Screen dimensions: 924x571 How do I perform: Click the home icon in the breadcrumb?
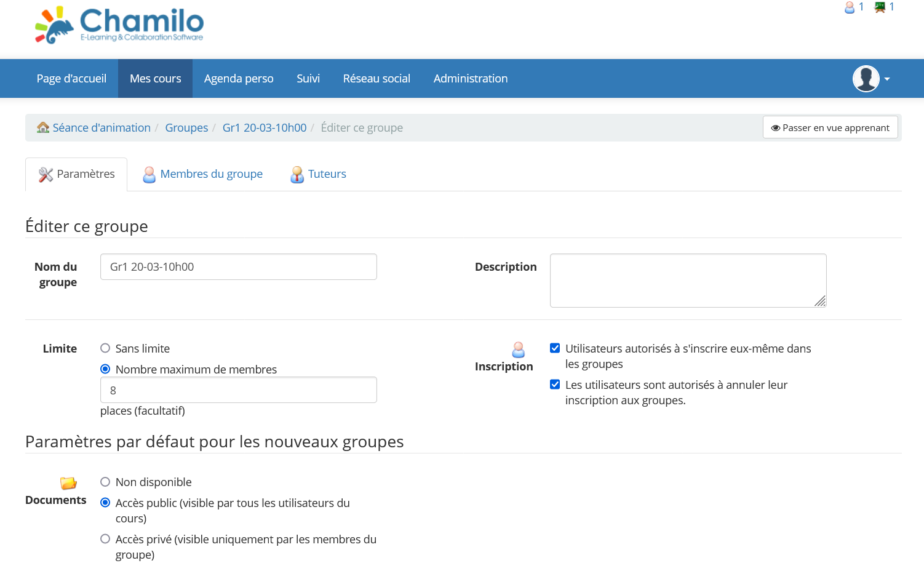point(42,127)
